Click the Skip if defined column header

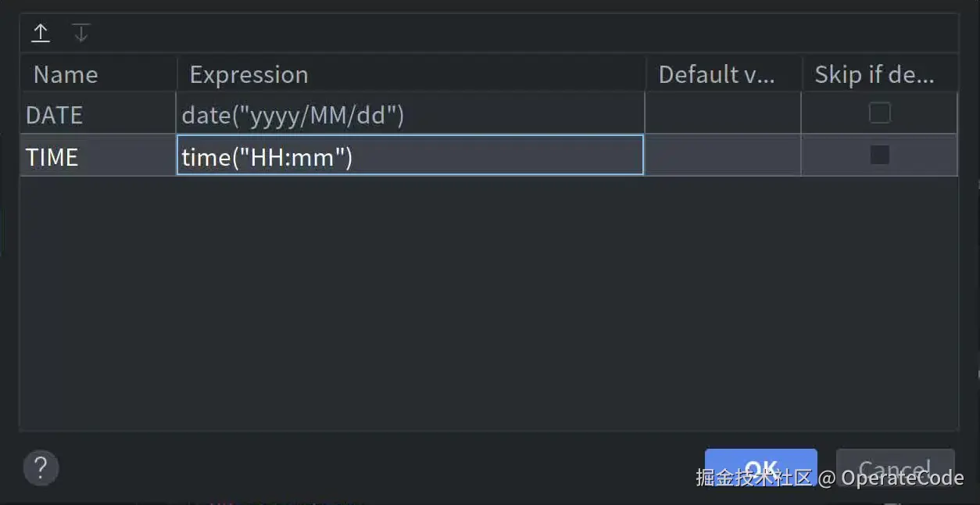[x=874, y=74]
